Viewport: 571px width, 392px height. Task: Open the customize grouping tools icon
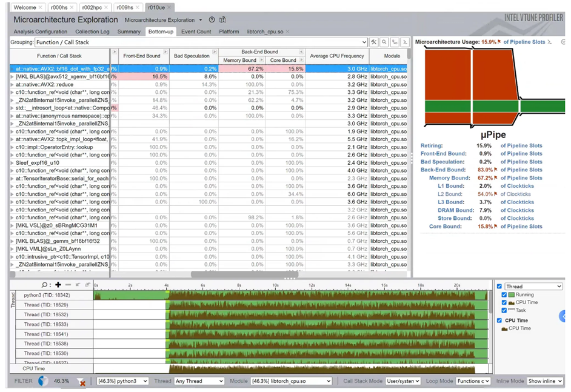tap(374, 42)
